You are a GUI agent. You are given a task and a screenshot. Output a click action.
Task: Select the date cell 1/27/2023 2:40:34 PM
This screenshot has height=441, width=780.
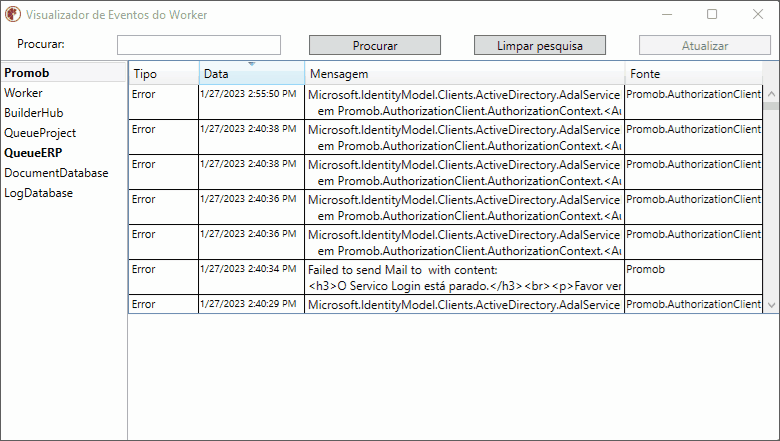251,277
